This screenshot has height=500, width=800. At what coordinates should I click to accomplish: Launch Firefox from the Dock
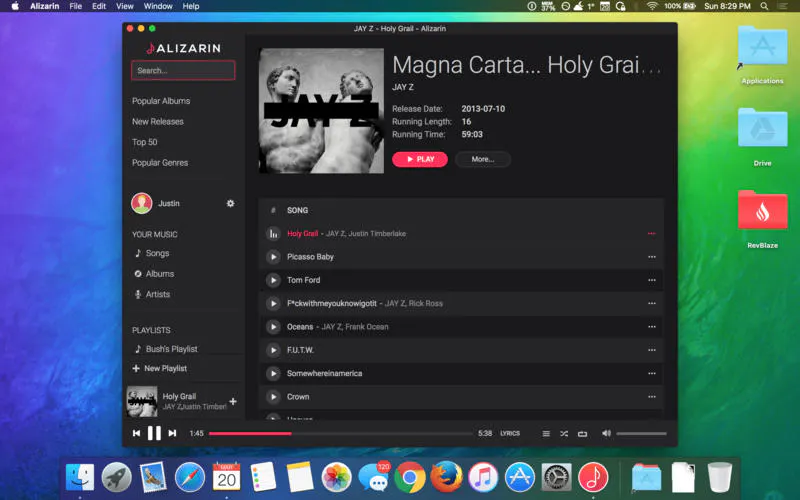coord(446,478)
